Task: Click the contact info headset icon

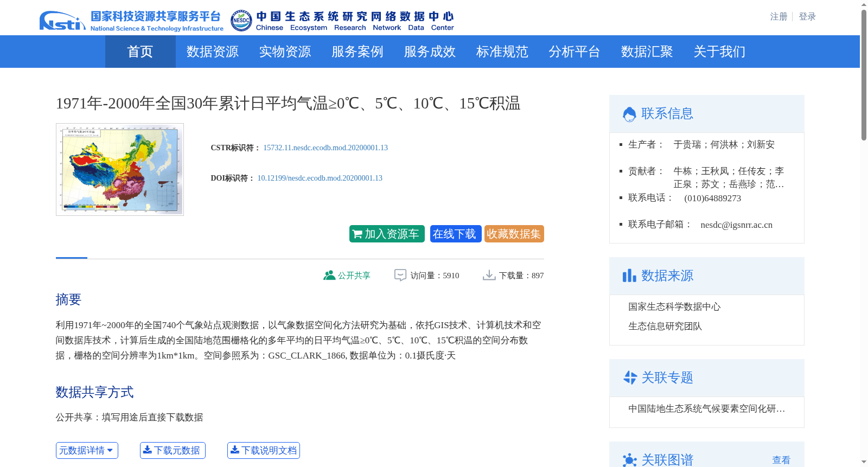Action: [629, 114]
